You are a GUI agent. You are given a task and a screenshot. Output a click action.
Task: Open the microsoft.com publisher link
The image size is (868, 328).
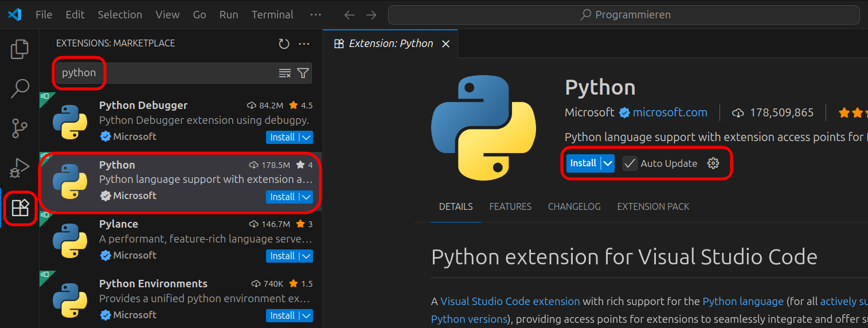coord(670,113)
